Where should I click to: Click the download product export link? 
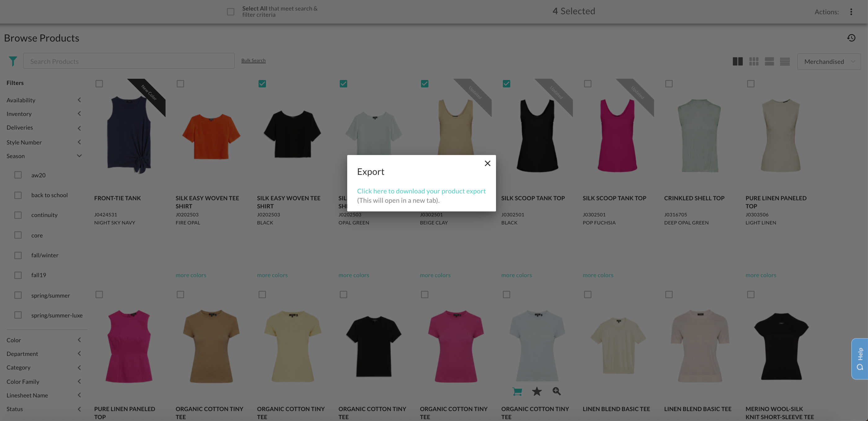421,191
